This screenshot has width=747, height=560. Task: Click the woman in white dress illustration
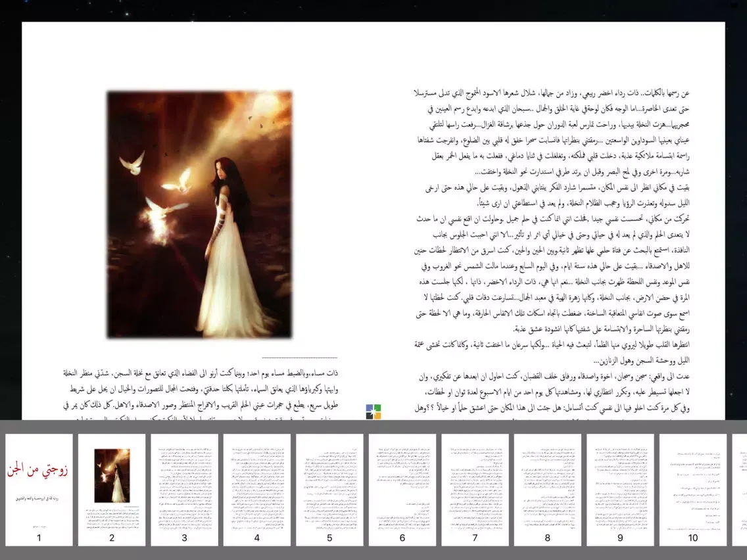coord(199,214)
